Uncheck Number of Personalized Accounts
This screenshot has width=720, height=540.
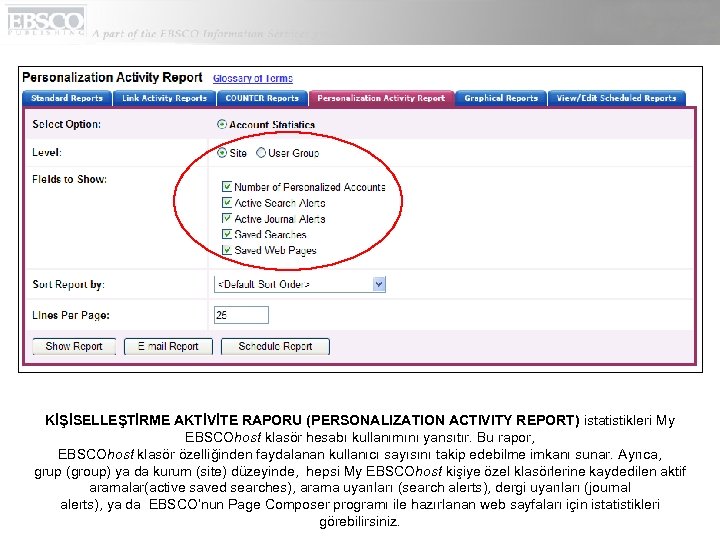point(226,186)
